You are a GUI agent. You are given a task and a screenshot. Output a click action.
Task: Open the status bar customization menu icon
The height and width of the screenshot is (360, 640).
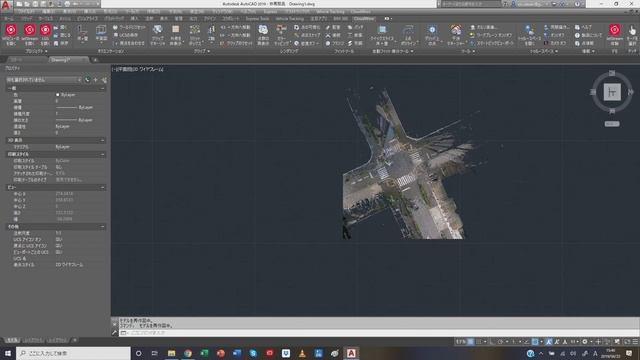point(635,342)
